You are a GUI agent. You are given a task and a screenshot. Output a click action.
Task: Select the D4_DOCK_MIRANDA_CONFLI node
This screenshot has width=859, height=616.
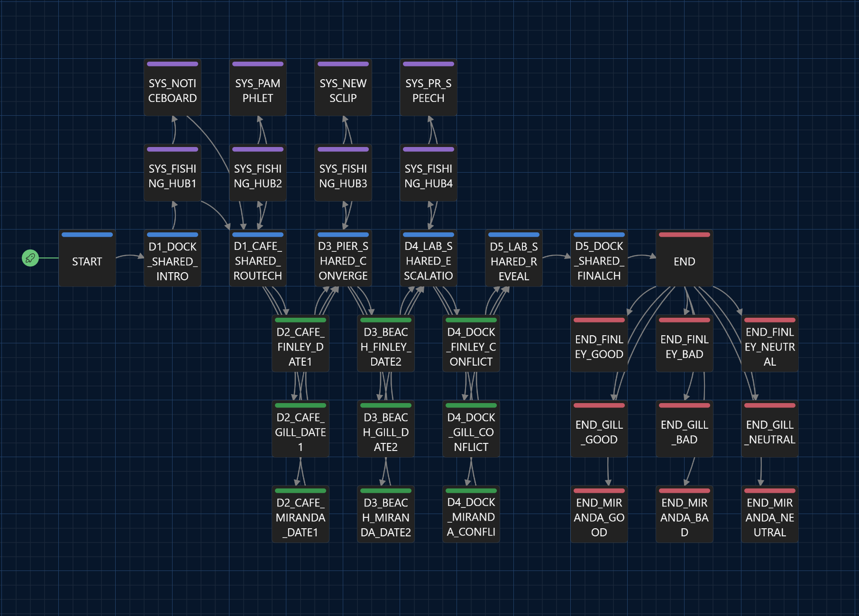471,514
